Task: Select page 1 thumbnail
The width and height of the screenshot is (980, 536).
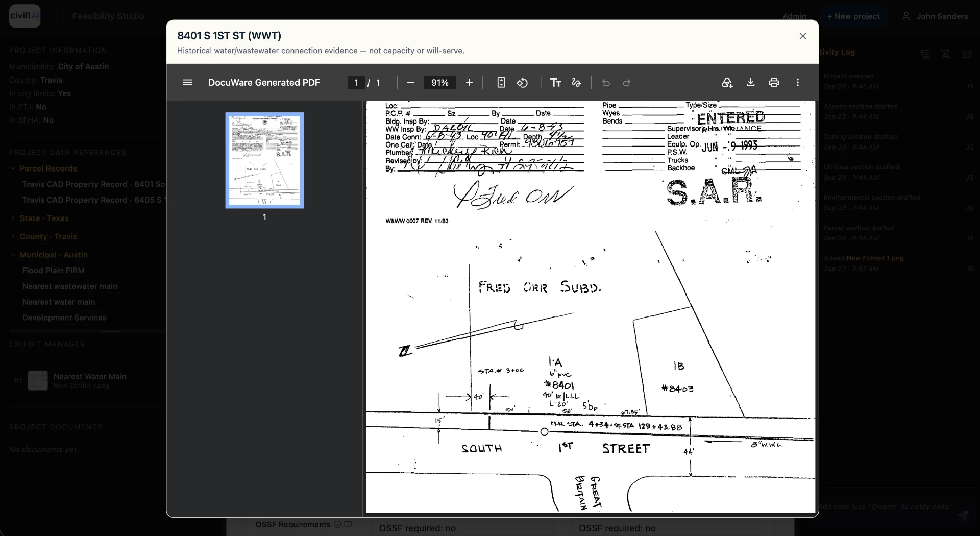Action: [x=264, y=160]
